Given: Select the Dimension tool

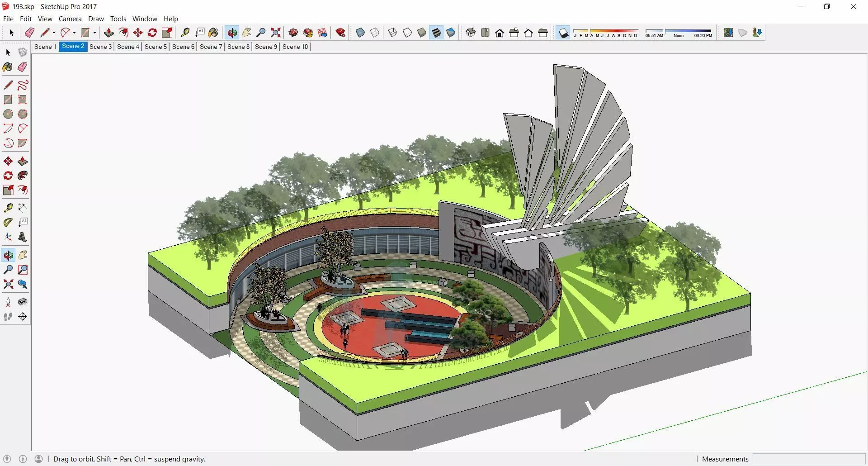Looking at the screenshot, I should pyautogui.click(x=22, y=208).
